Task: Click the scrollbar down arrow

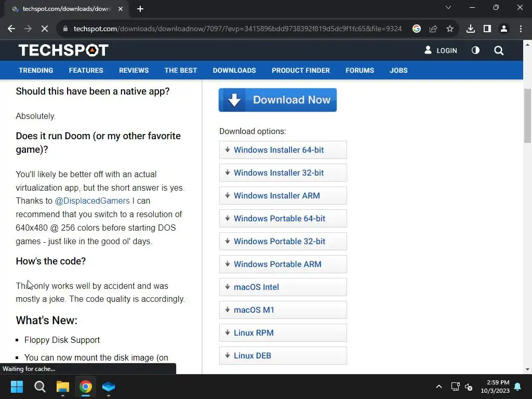Action: point(527,369)
